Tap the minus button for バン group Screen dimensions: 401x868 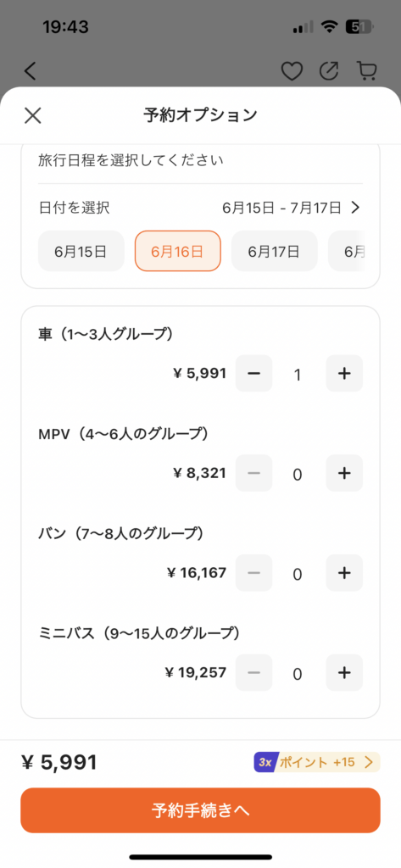tap(253, 573)
